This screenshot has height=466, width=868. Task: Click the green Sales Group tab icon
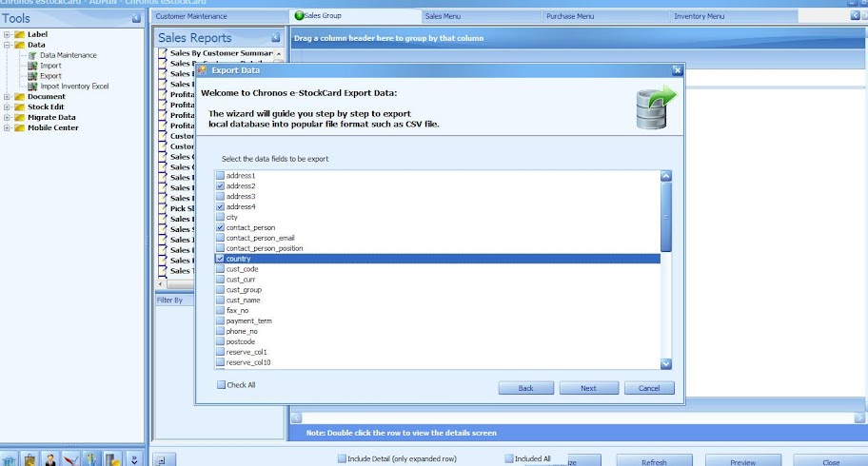299,15
